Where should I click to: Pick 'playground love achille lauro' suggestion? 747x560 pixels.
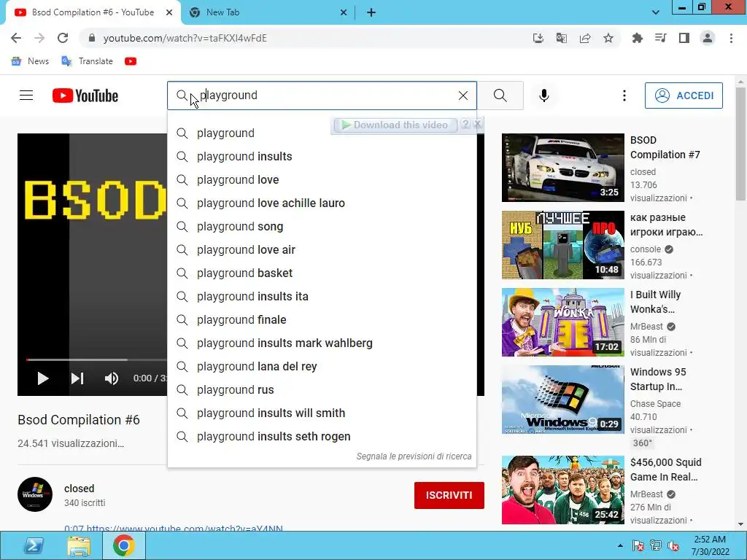pos(322,203)
